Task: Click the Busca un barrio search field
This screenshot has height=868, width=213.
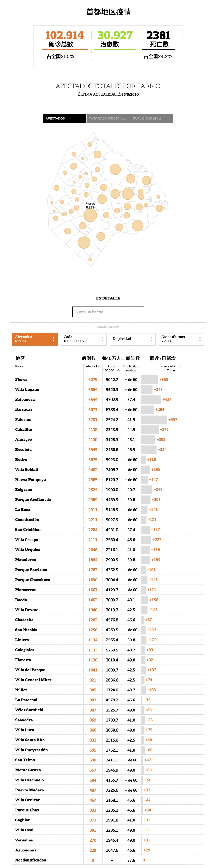Action: coord(108,312)
